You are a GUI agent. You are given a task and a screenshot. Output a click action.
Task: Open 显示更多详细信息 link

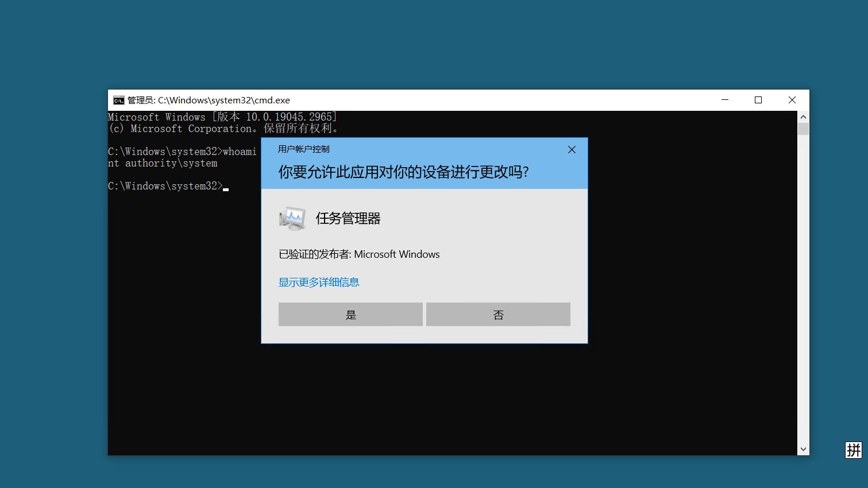(319, 282)
